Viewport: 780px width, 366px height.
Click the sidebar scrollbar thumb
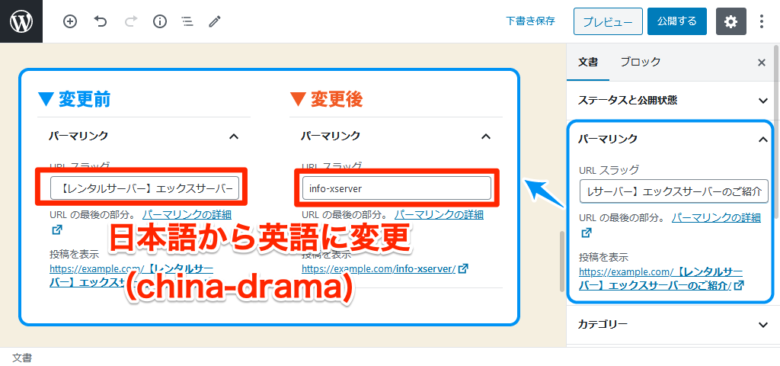(777, 132)
